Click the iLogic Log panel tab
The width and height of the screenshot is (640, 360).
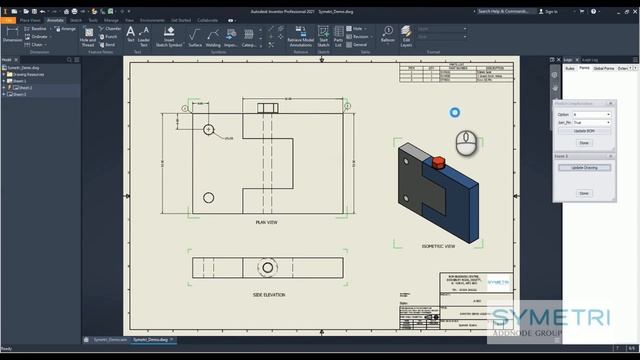click(590, 60)
